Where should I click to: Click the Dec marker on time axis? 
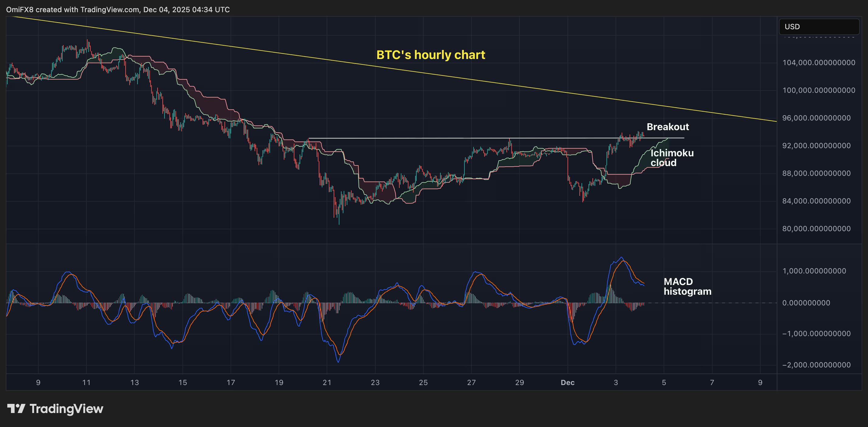pyautogui.click(x=568, y=383)
